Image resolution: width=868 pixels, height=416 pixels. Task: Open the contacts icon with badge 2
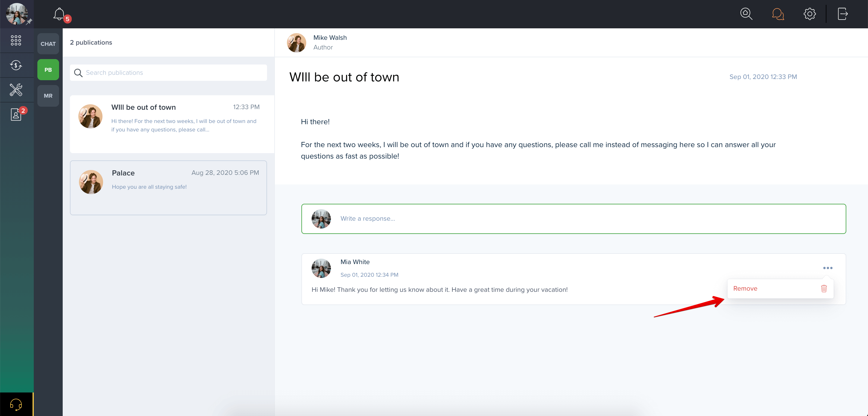pos(16,114)
